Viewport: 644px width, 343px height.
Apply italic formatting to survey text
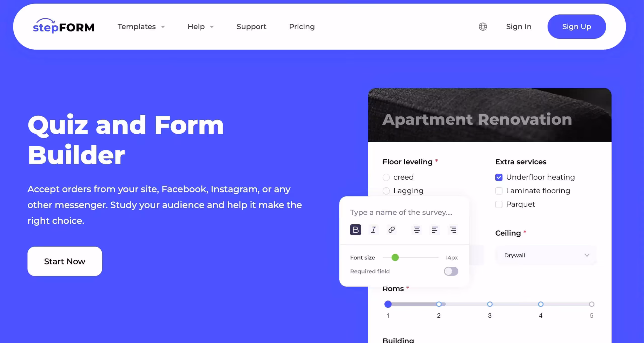tap(373, 229)
